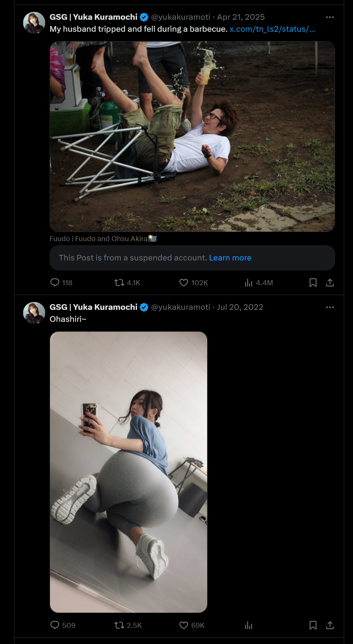Viewport: 353px width, 644px height.
Task: Click Learn more about suspended account
Action: (x=230, y=258)
